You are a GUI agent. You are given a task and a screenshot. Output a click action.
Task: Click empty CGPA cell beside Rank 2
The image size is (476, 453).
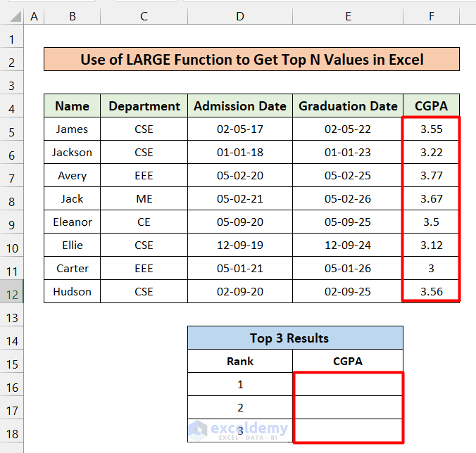coord(348,407)
